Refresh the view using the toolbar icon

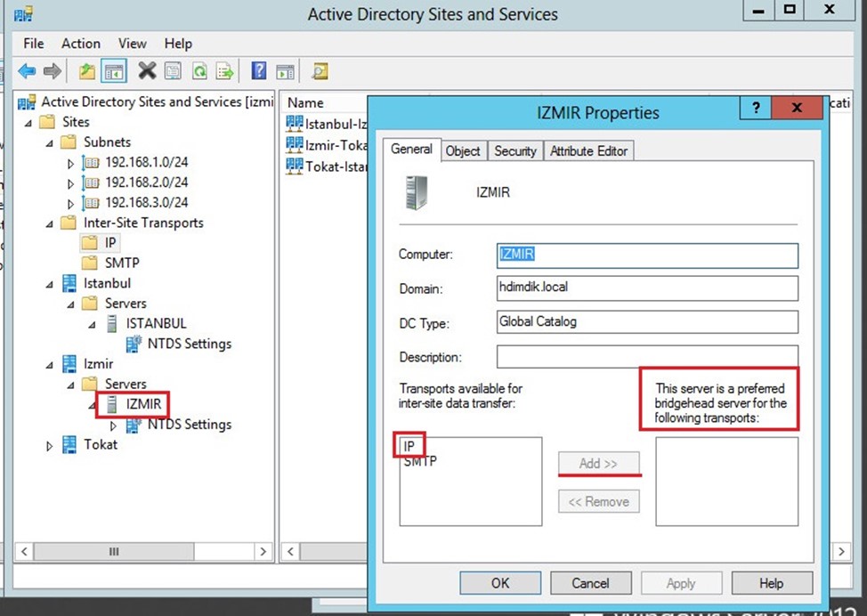(x=199, y=71)
